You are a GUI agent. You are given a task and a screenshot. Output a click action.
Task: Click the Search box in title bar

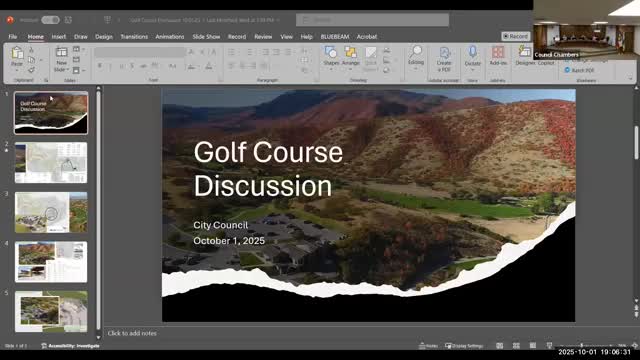coord(372,20)
